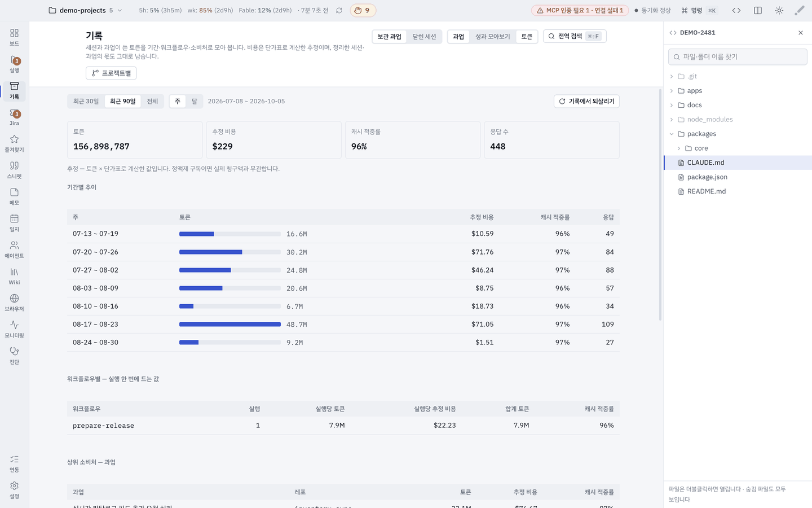812x508 pixels.
Task: Click the split panel layout icon
Action: click(758, 10)
